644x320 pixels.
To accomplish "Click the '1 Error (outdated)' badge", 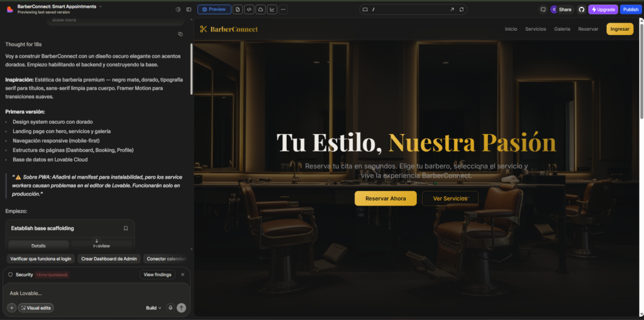I will coord(52,275).
